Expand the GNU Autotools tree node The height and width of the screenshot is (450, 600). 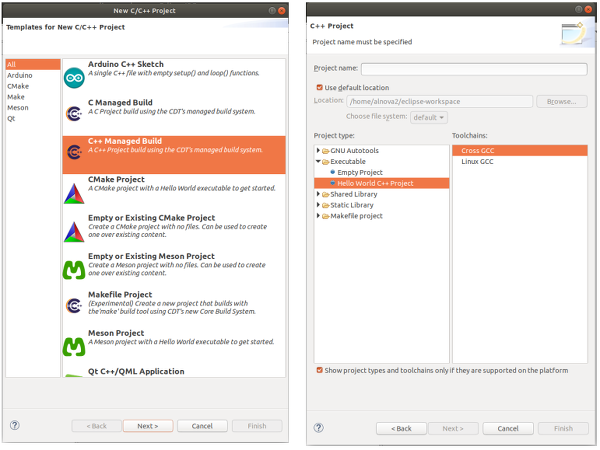pyautogui.click(x=318, y=150)
